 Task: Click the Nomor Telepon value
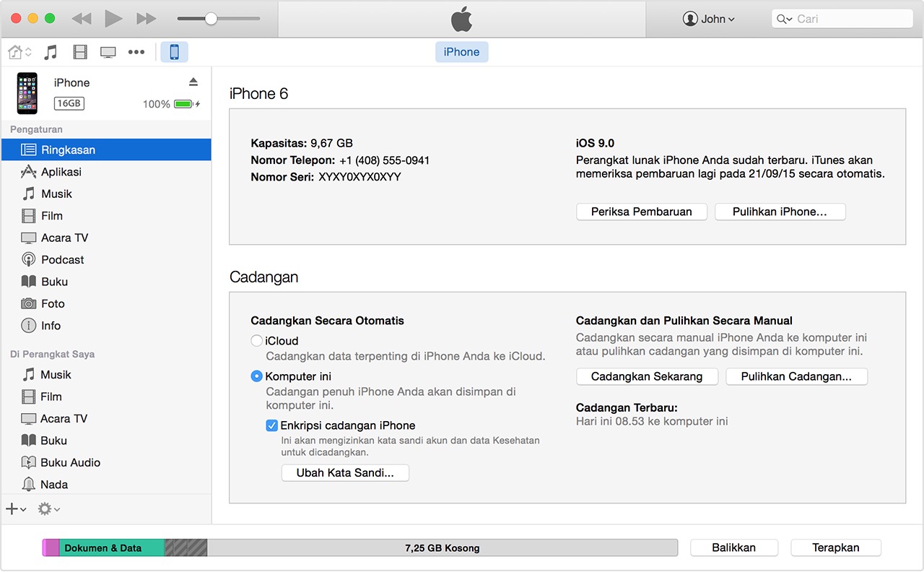[x=384, y=160]
